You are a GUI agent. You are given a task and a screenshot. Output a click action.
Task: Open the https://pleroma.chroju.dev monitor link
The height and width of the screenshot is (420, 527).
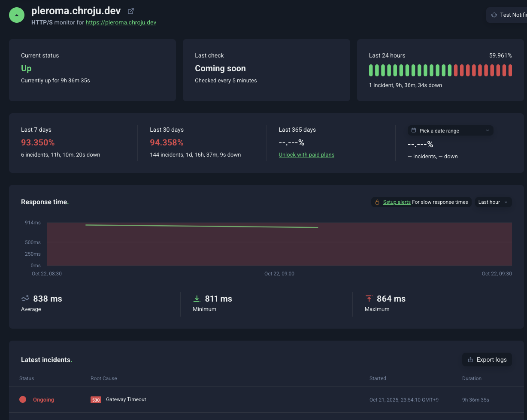click(121, 22)
